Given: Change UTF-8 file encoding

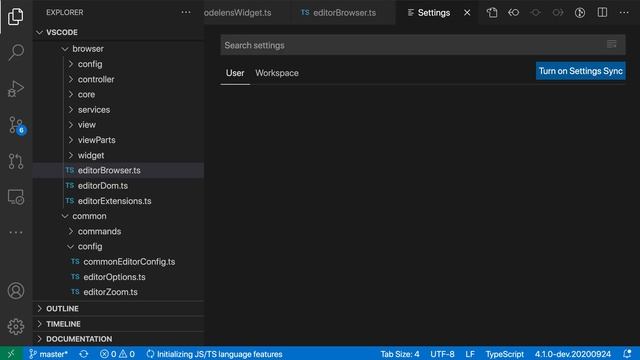Looking at the screenshot, I should coord(442,354).
